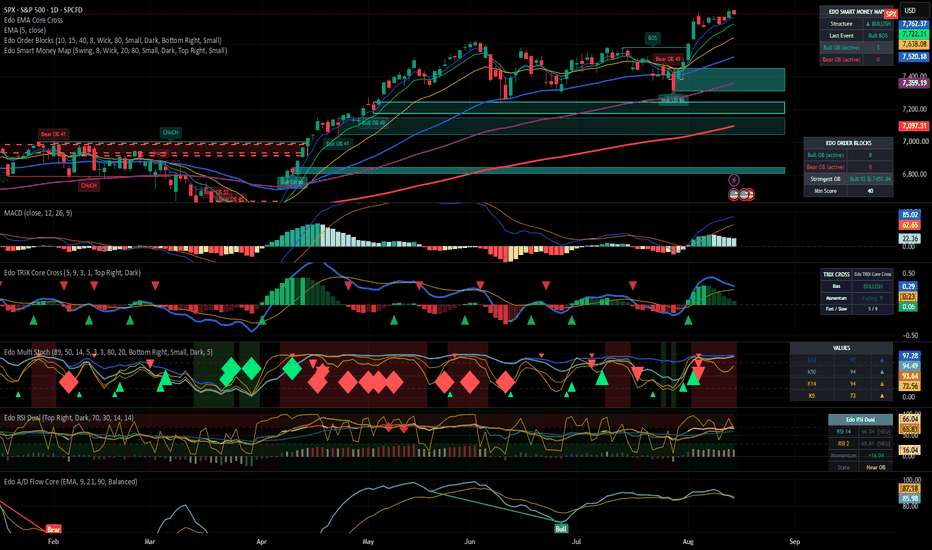The height and width of the screenshot is (550, 932).
Task: Click the 7,722.31 green price label
Action: [914, 34]
